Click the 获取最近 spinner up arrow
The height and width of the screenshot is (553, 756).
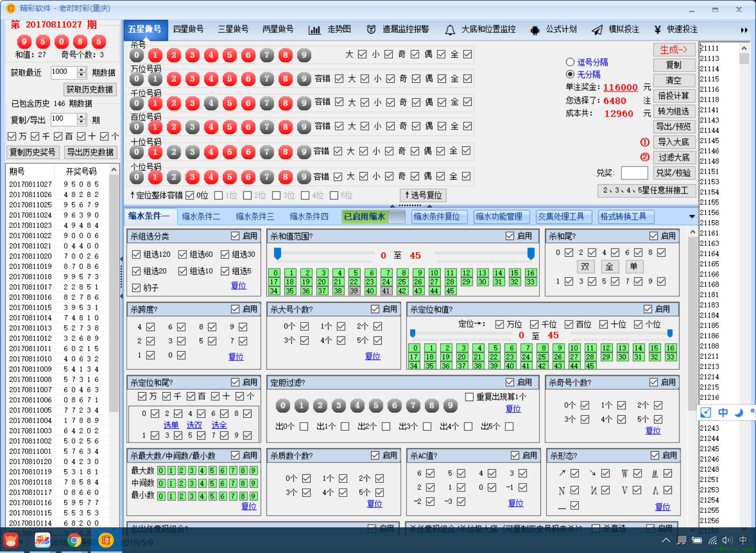click(81, 69)
